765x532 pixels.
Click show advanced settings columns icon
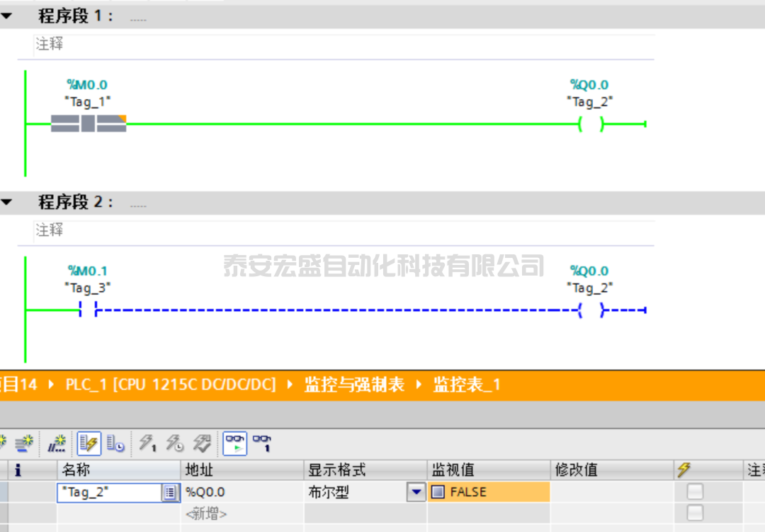click(115, 443)
